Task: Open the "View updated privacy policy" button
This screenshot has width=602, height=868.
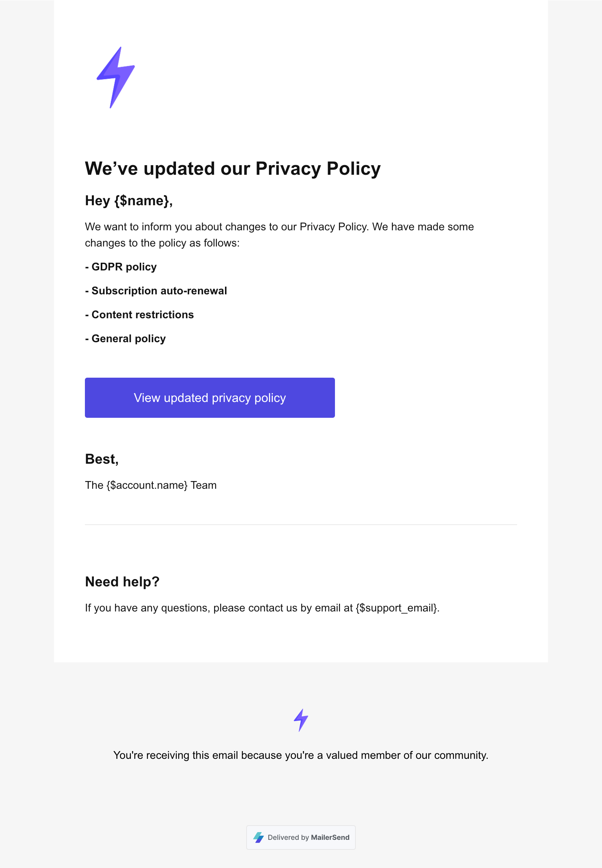Action: click(x=210, y=398)
